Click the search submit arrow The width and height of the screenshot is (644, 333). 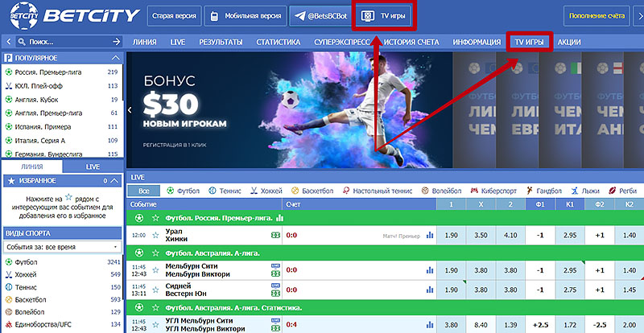point(117,42)
